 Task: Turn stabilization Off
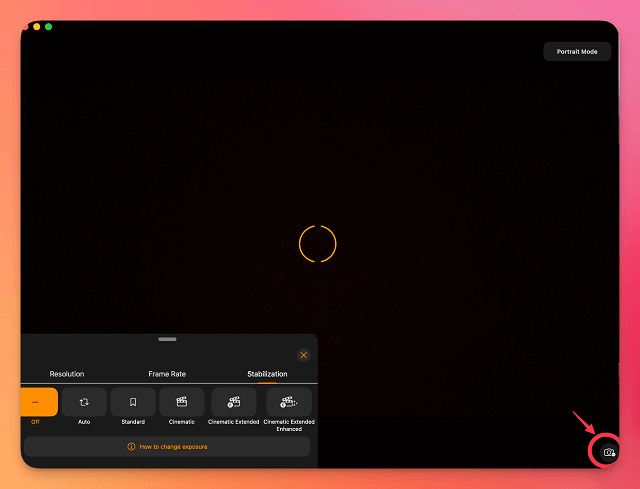coord(39,402)
